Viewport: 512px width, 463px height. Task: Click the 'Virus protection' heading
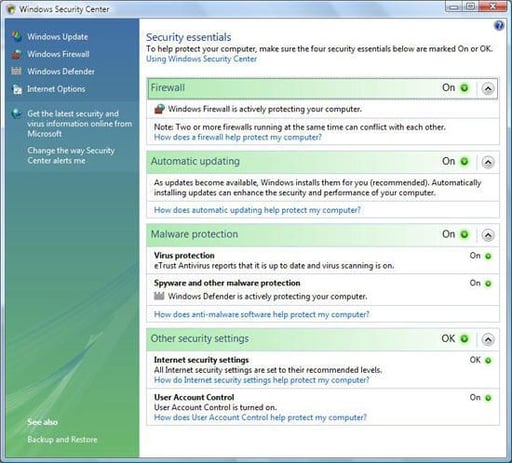[x=184, y=255]
